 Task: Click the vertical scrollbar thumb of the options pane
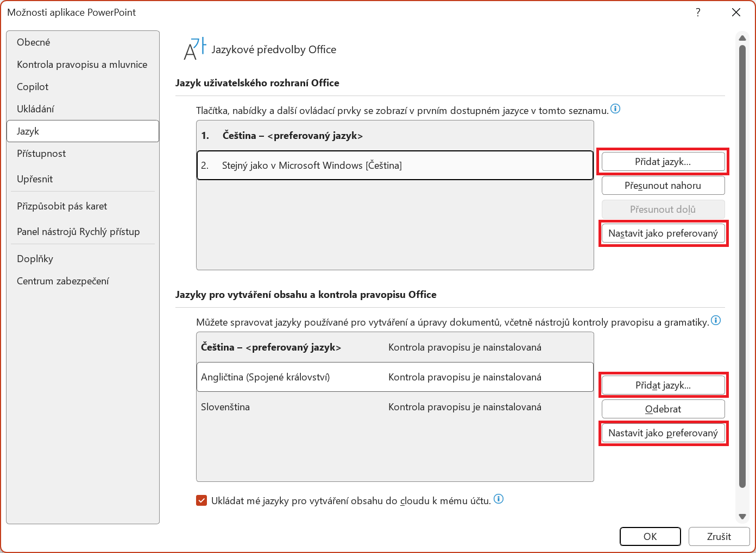742,266
